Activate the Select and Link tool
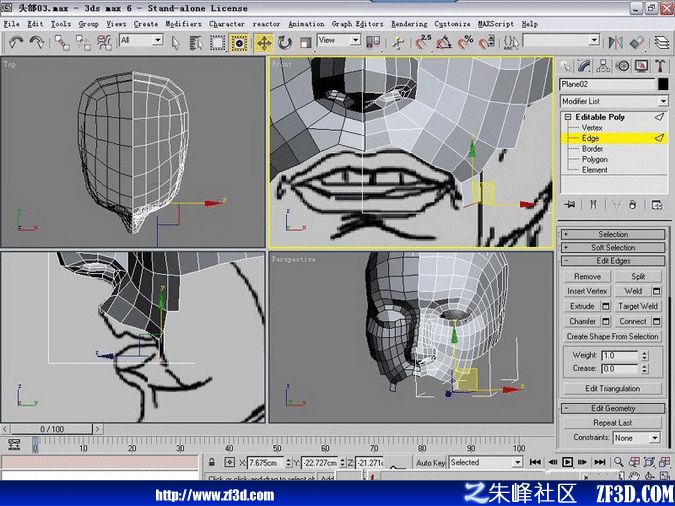675x506 pixels. pyautogui.click(x=62, y=42)
